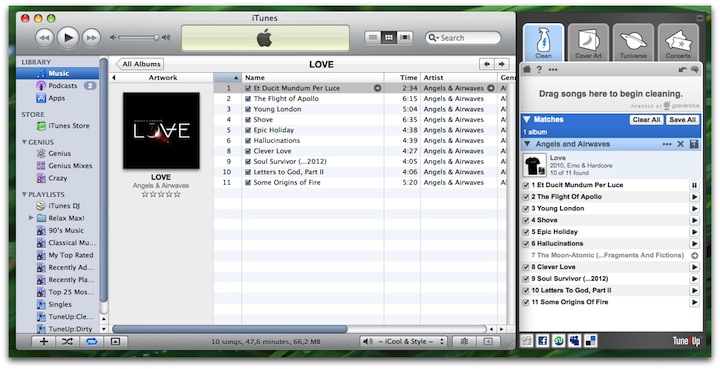Image resolution: width=720 pixels, height=369 pixels.
Task: Sort tracks by the Time column
Action: pos(402,78)
